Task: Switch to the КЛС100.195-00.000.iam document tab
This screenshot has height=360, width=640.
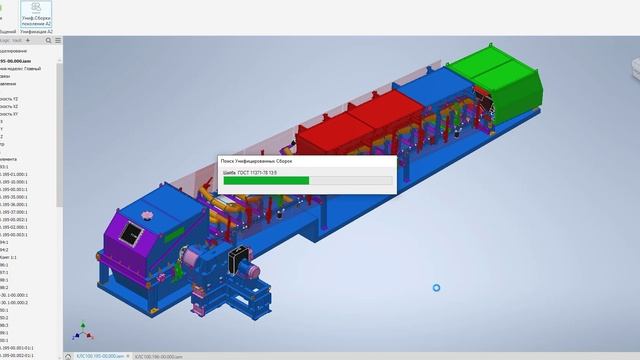Action: [100, 356]
